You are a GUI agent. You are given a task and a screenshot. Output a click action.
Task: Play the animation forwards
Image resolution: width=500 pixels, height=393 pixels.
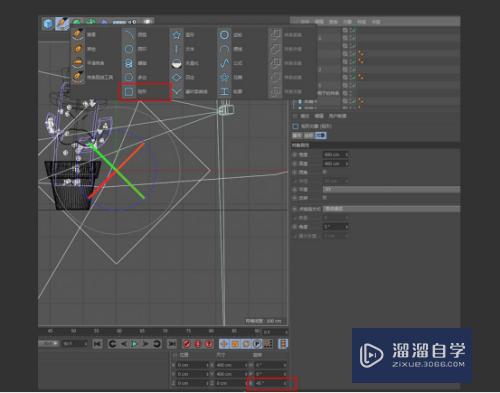coord(135,344)
